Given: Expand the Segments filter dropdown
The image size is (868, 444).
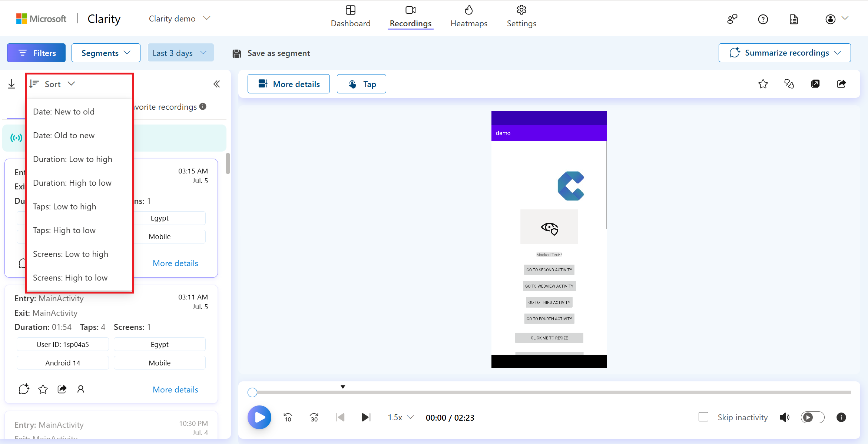Looking at the screenshot, I should click(105, 53).
